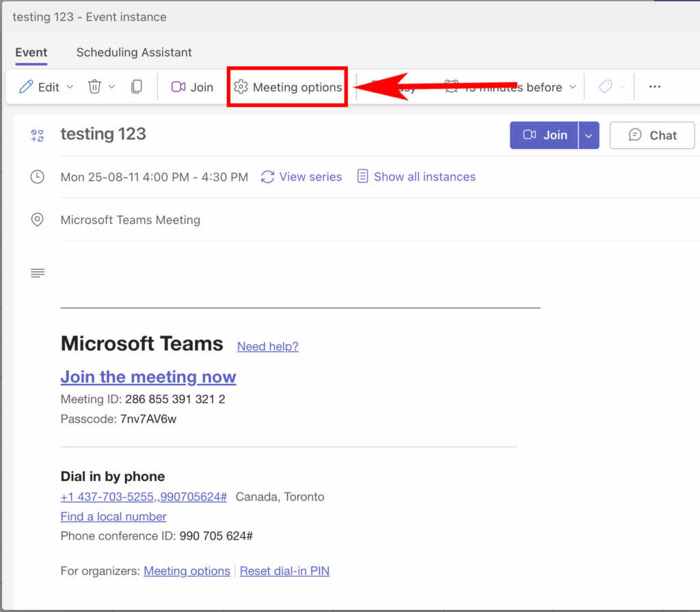
Task: Click the meeting type icon beside the title
Action: pyautogui.click(x=38, y=136)
